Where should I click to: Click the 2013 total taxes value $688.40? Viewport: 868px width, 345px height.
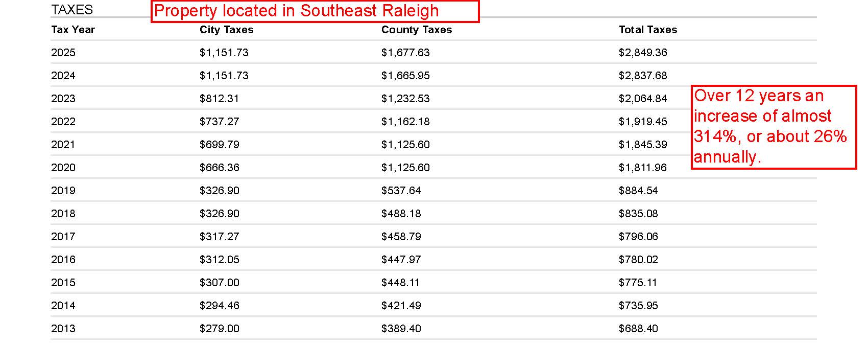638,329
